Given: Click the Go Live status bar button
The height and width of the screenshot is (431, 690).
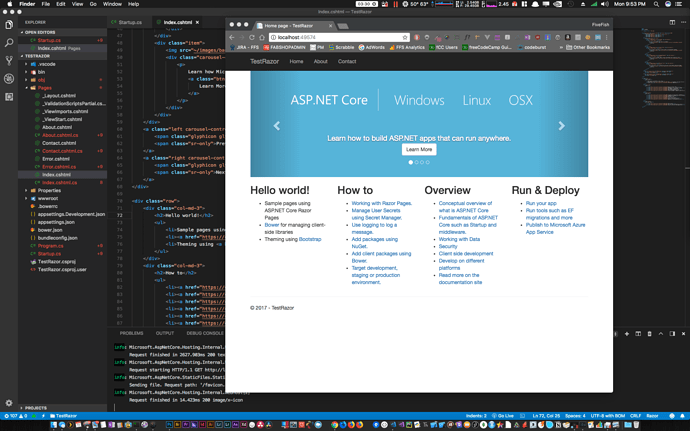Looking at the screenshot, I should click(x=503, y=416).
